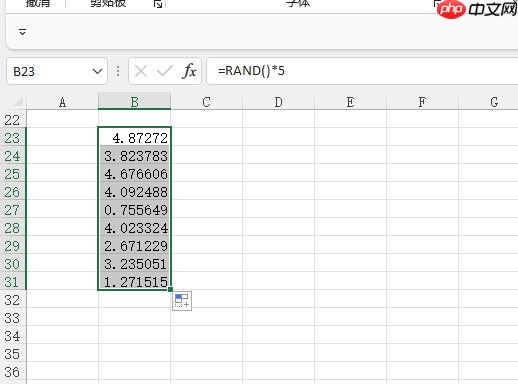Select row 24 header
This screenshot has width=518, height=384.
[x=13, y=156]
